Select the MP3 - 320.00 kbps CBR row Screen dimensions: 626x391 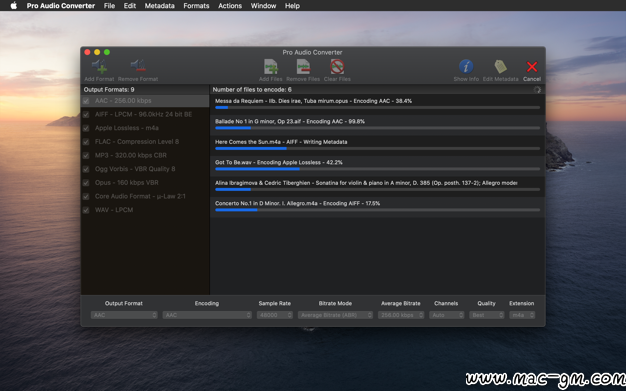145,155
